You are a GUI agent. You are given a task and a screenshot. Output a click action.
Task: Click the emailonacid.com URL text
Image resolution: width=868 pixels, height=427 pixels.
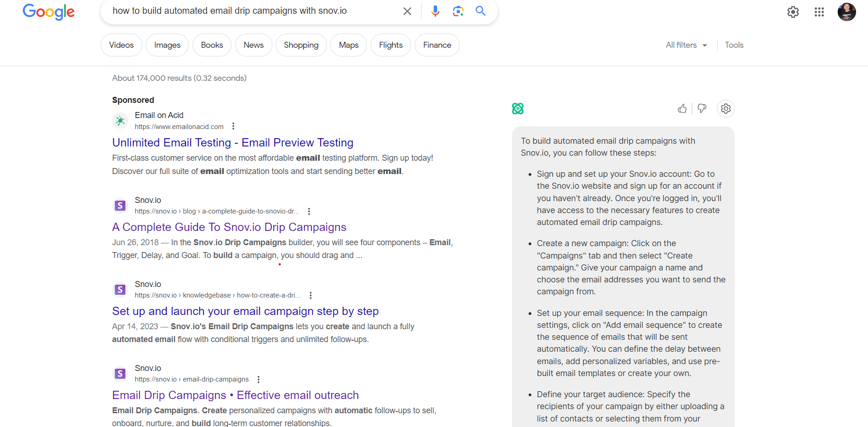pos(179,127)
